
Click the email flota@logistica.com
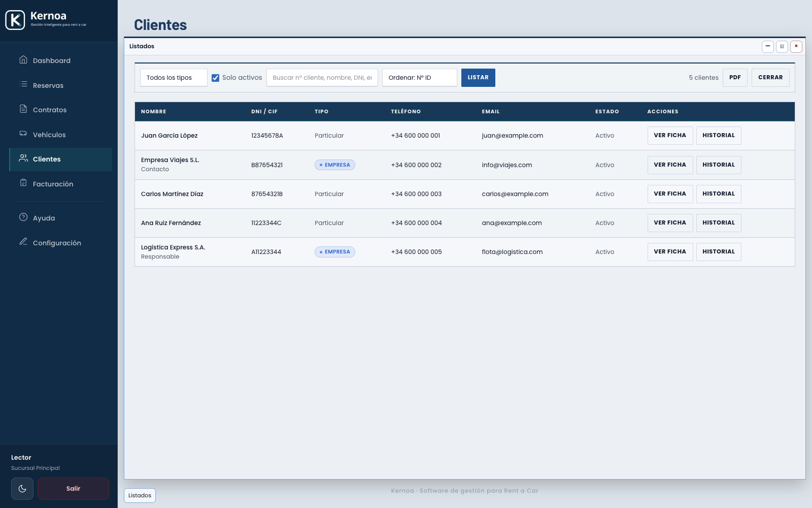click(512, 252)
